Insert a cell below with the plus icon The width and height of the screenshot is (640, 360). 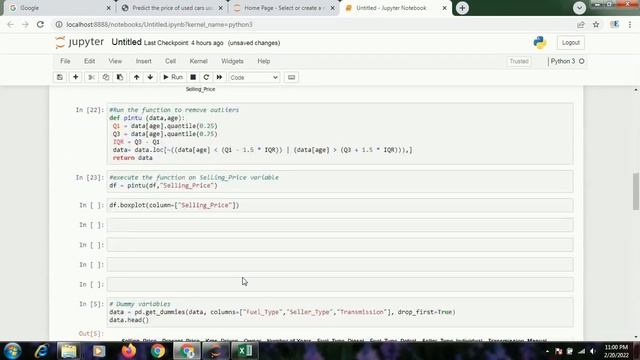76,77
